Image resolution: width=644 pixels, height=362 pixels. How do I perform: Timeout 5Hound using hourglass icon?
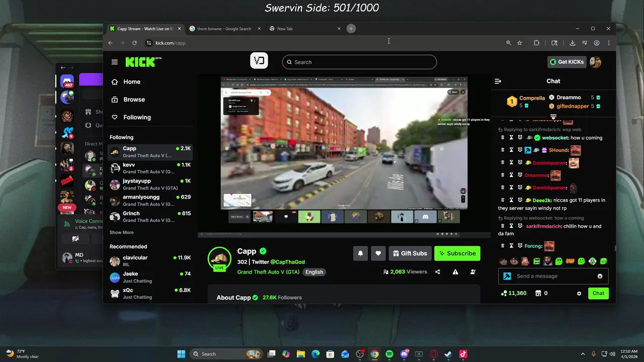coord(511,150)
